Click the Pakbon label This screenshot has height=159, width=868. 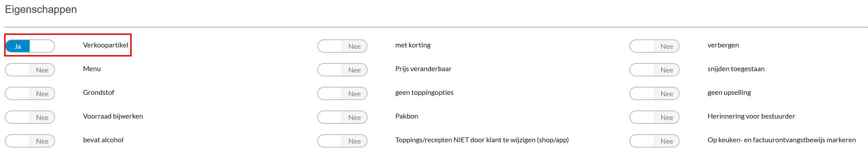click(x=406, y=116)
